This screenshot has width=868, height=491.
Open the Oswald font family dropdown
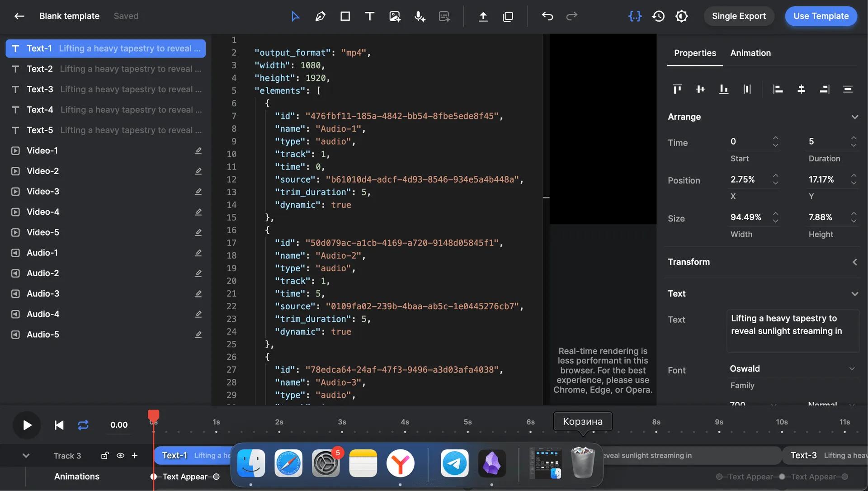point(792,369)
